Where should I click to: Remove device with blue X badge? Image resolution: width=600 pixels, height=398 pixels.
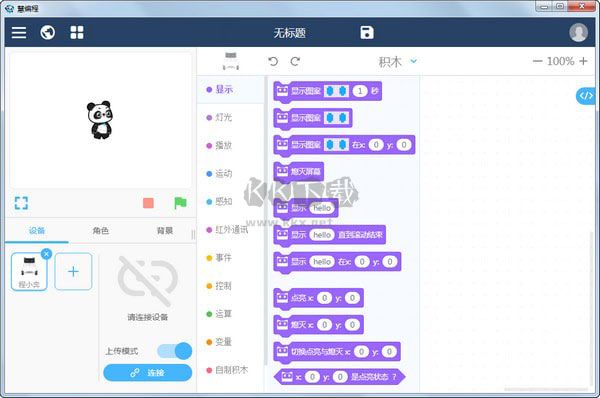pos(46,254)
